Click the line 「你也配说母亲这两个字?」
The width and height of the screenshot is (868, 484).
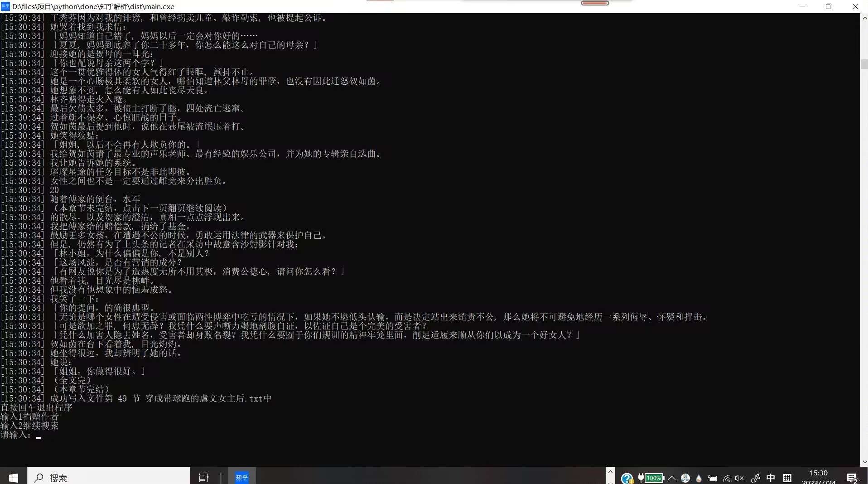coord(82,63)
